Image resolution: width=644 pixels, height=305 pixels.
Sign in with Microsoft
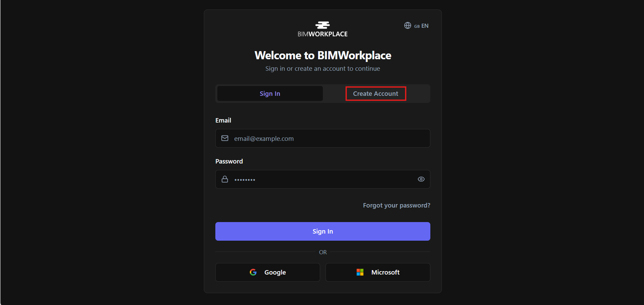[378, 272]
